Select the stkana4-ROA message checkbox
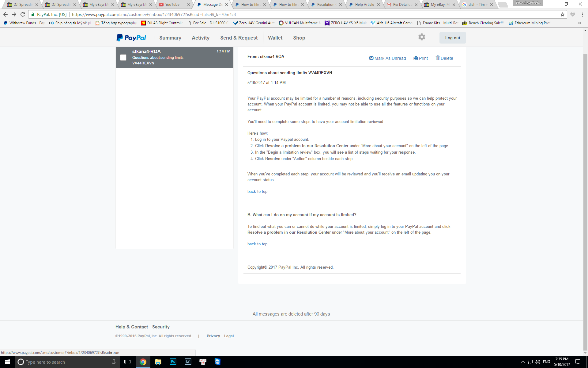Viewport: 588px width, 368px height. click(x=123, y=57)
